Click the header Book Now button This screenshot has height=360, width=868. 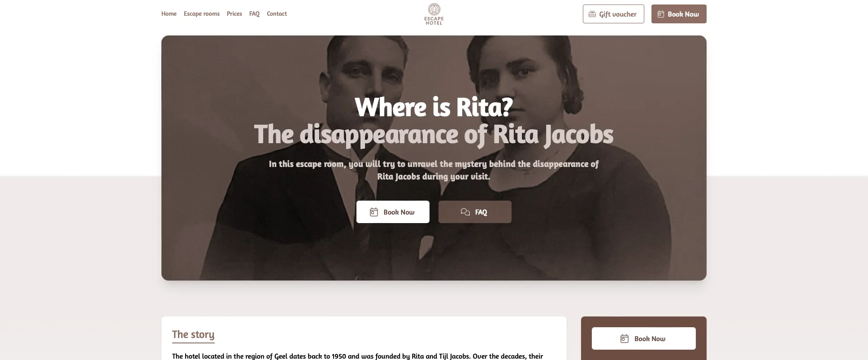(679, 14)
